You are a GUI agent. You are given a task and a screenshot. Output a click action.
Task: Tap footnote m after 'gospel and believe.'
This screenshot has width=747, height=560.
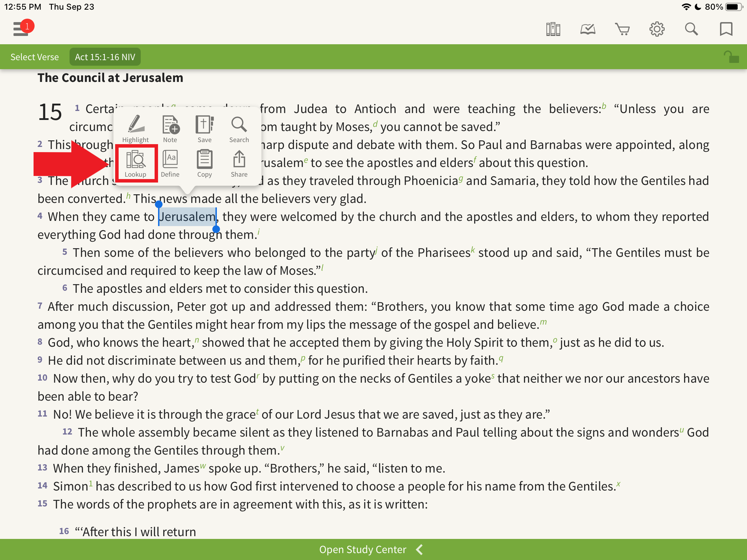tap(543, 322)
